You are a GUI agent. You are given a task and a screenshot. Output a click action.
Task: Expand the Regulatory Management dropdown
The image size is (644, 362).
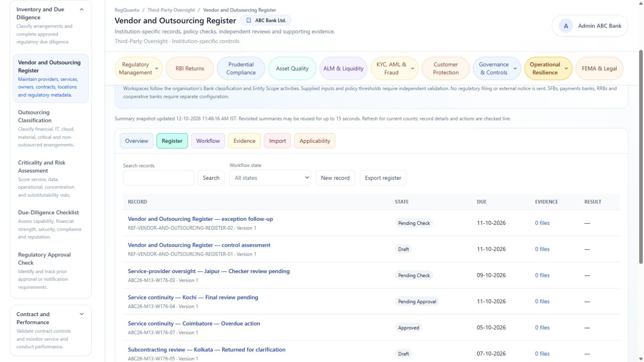(139, 69)
